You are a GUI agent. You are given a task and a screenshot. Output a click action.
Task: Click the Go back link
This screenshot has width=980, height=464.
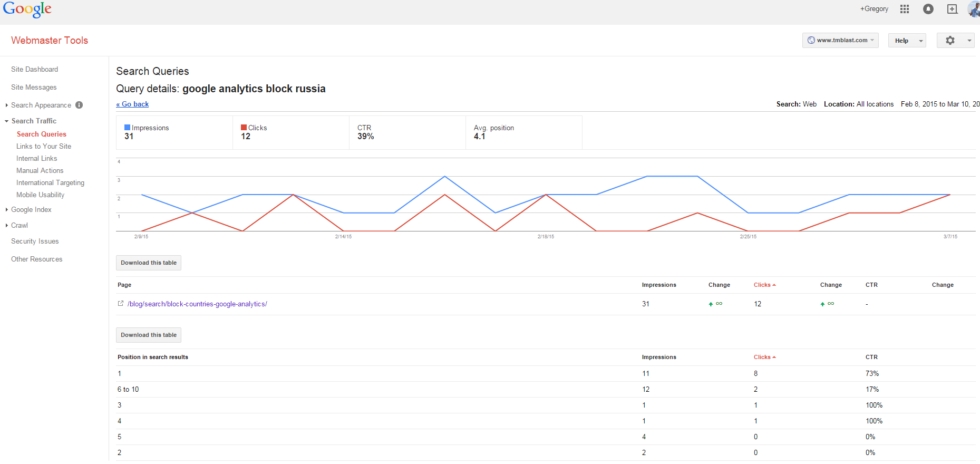point(132,104)
